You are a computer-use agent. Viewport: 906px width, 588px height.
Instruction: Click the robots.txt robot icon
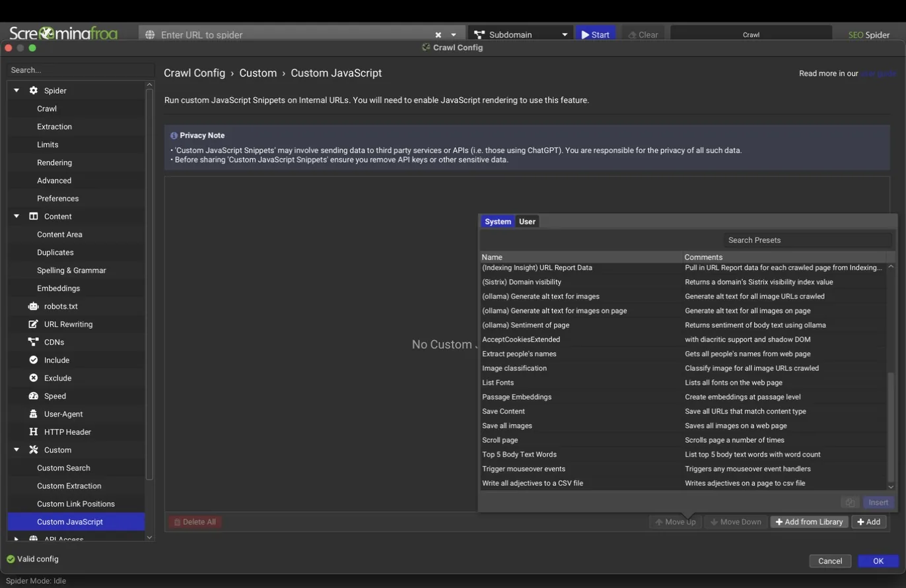(33, 306)
